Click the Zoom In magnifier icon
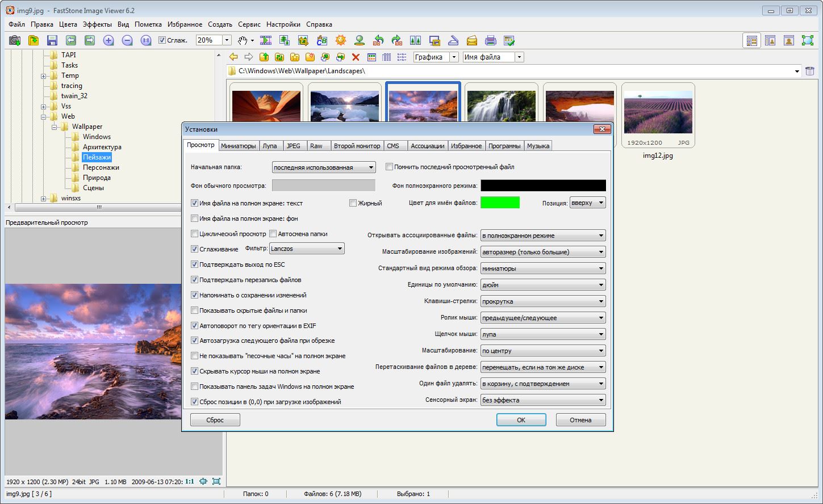The image size is (823, 504). click(x=108, y=40)
